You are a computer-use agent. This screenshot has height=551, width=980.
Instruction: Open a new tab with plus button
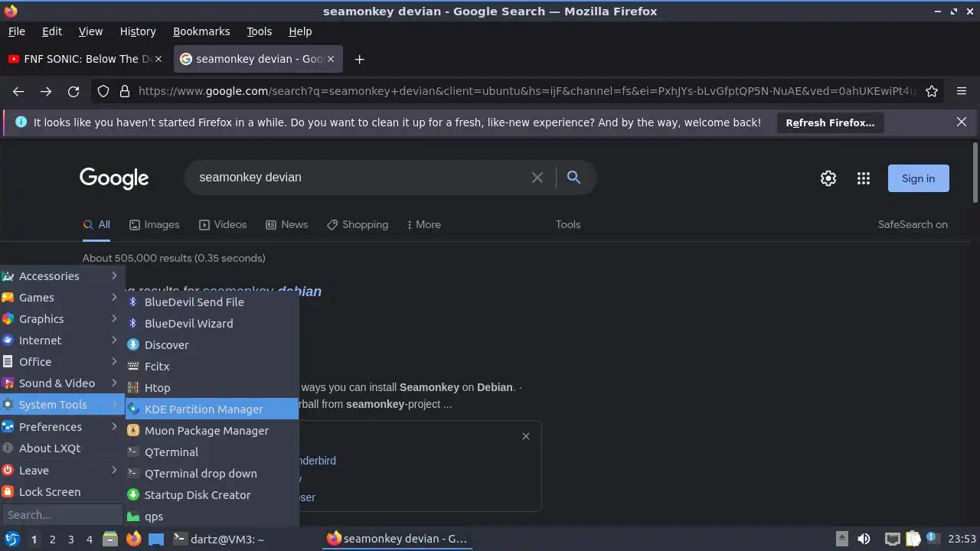pyautogui.click(x=359, y=59)
